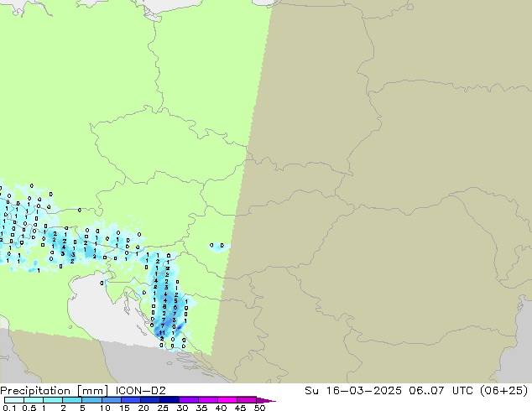Click the 5–10 mm legend swatch
The image size is (532, 411).
91,400
